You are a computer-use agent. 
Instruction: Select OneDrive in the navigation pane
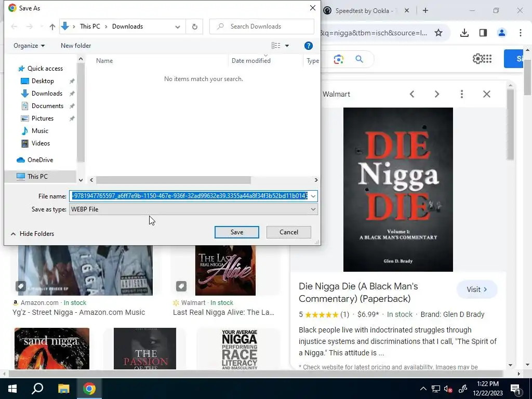pos(40,160)
